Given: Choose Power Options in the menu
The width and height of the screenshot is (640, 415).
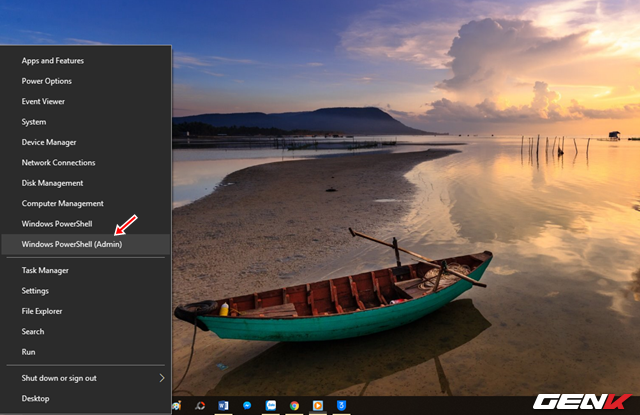Looking at the screenshot, I should click(x=47, y=81).
